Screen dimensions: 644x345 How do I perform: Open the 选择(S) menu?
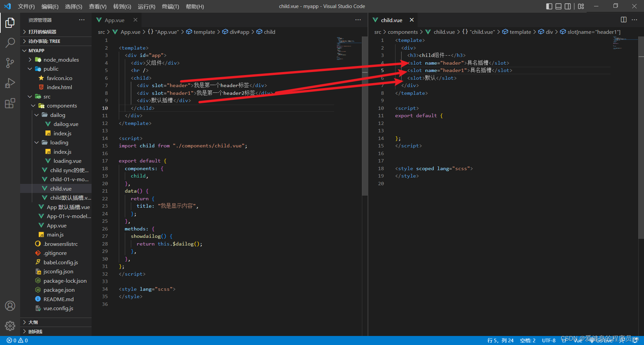[73, 6]
